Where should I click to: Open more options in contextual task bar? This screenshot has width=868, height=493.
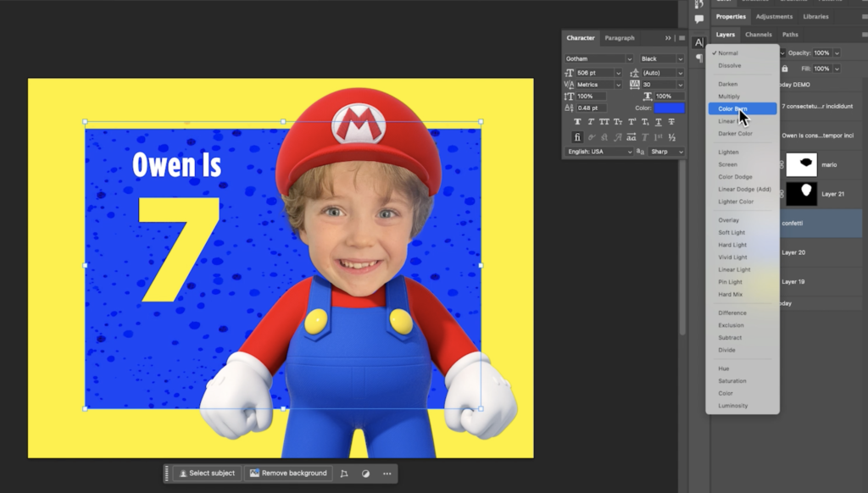(387, 474)
